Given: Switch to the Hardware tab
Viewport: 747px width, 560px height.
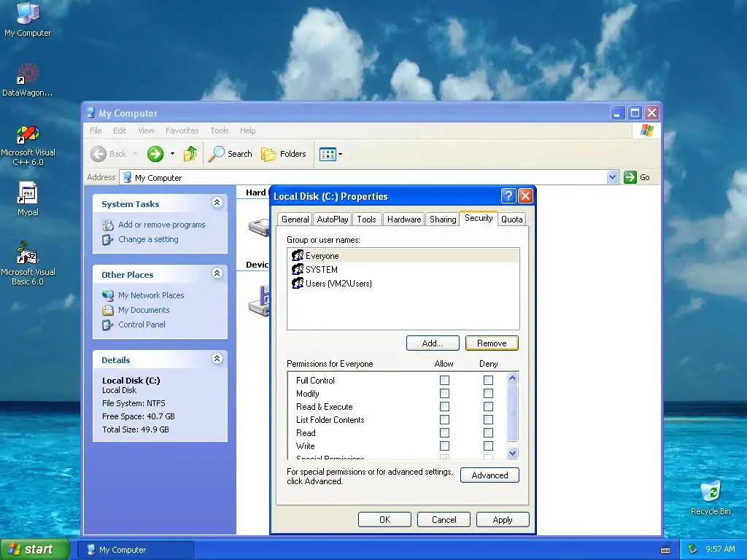Looking at the screenshot, I should [x=404, y=219].
